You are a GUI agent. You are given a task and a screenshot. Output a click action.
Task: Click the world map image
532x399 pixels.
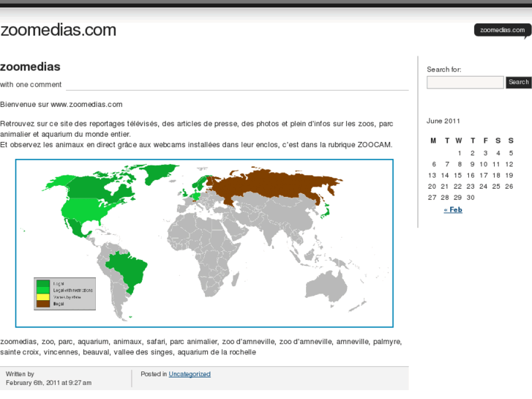pos(204,243)
